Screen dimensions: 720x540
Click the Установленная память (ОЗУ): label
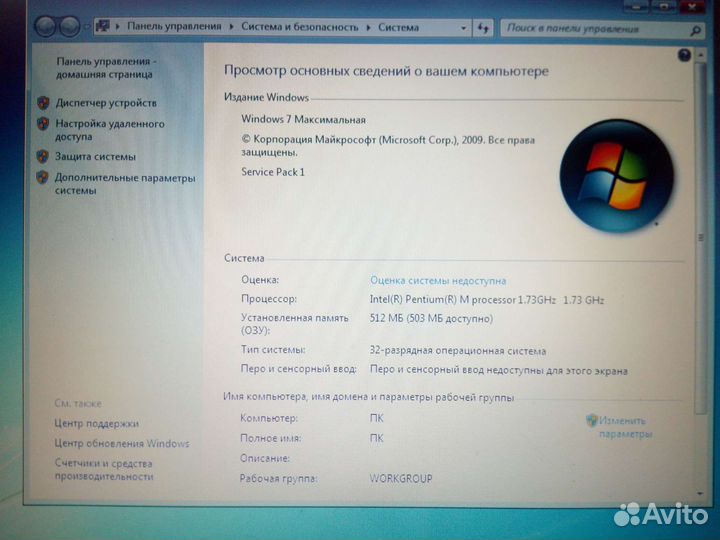coord(295,324)
